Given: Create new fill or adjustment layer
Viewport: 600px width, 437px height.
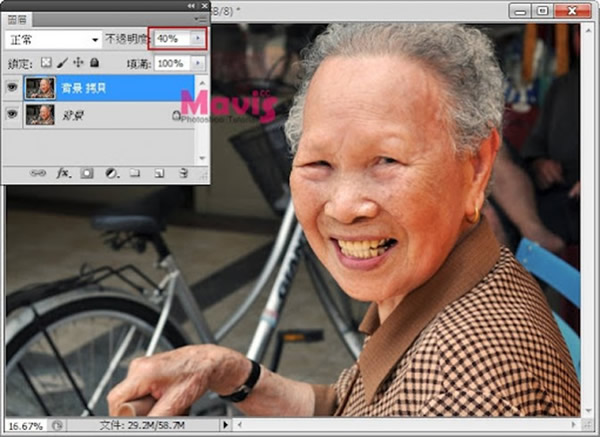Looking at the screenshot, I should coord(111,173).
